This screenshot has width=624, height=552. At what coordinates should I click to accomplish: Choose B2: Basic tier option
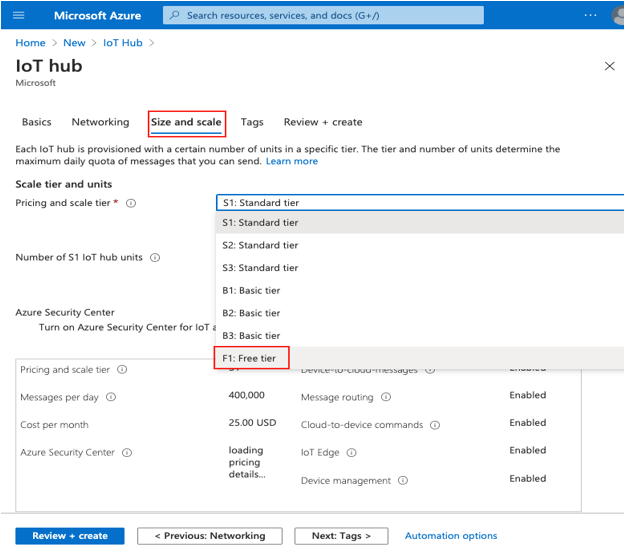[420, 313]
